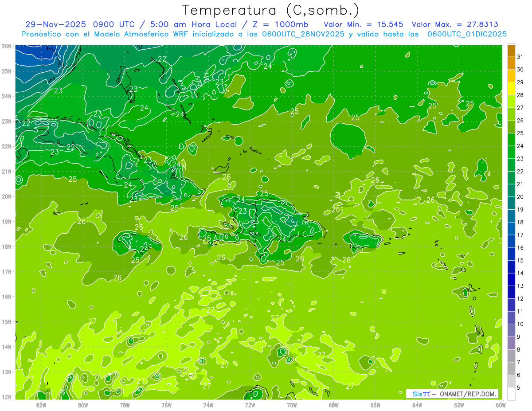The image size is (532, 411).
Task: Click the 29-Nov-2025 0900 UTC date text
Action: pyautogui.click(x=74, y=24)
